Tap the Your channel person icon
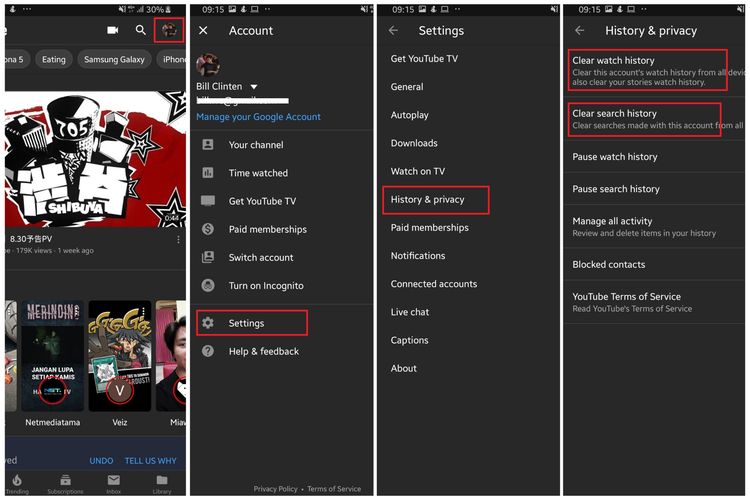750x500 pixels. 208,144
